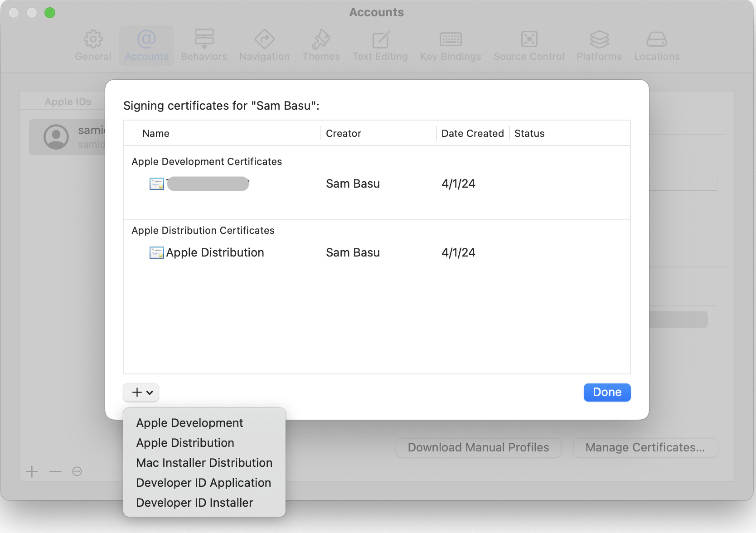
Task: Click the Apple Development Certificates group heading
Action: click(207, 161)
